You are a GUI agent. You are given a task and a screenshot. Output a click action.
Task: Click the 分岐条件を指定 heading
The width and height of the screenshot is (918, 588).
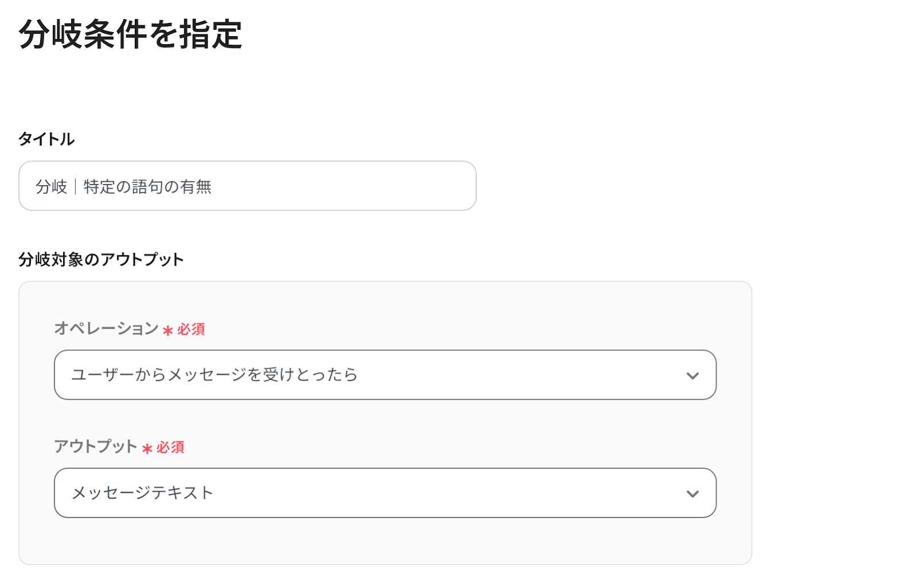click(130, 34)
